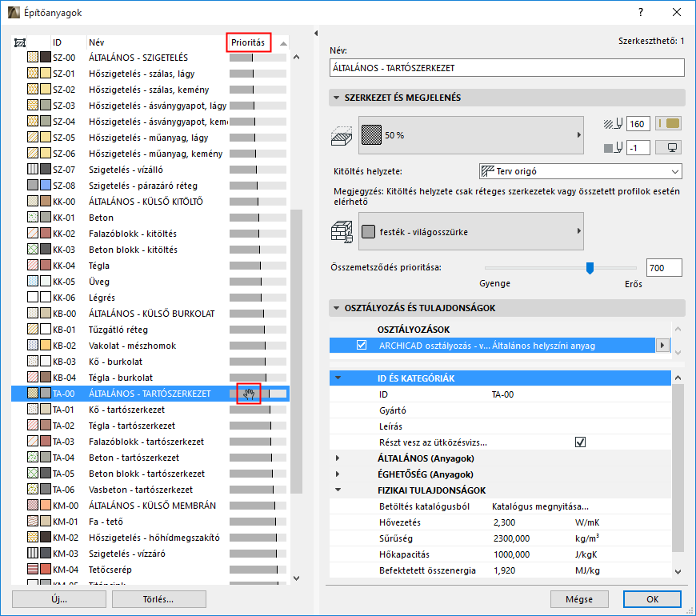The height and width of the screenshot is (616, 696).
Task: Click the fill icon of KM-03 Szigetelés - vízzáró
Action: click(x=33, y=554)
